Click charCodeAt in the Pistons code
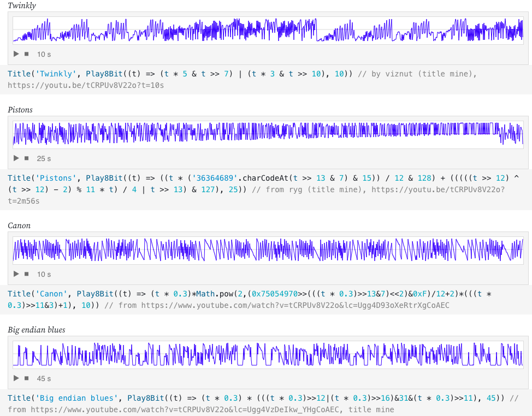The image size is (532, 416). pos(265,178)
